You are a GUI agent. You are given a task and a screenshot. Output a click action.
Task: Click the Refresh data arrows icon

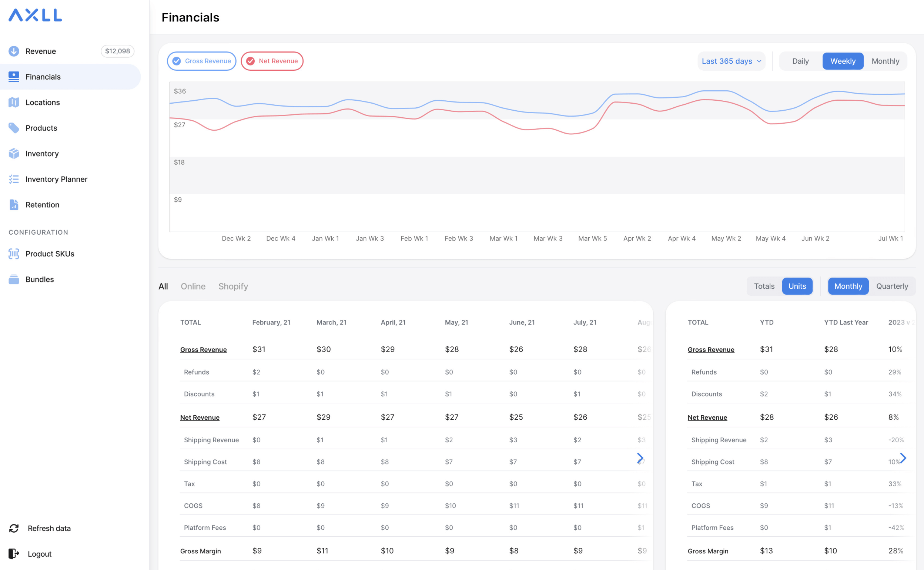(14, 529)
